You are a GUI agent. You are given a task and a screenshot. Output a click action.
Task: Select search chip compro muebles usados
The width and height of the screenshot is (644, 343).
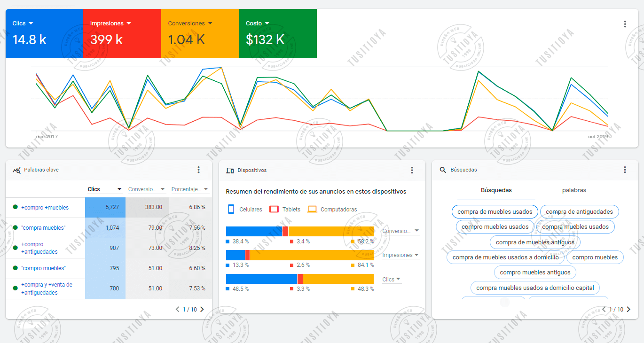(495, 226)
